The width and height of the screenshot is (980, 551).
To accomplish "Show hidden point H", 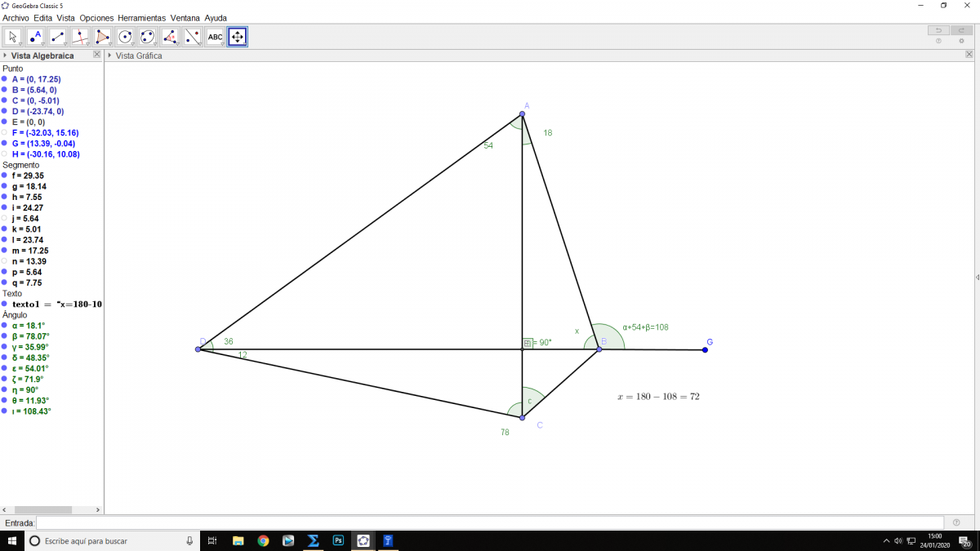I will tap(4, 153).
